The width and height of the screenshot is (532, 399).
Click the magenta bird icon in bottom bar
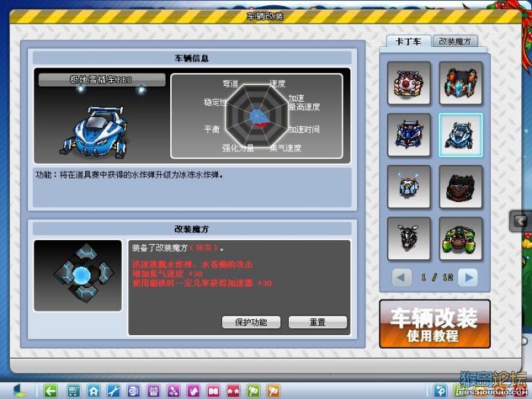(193, 391)
